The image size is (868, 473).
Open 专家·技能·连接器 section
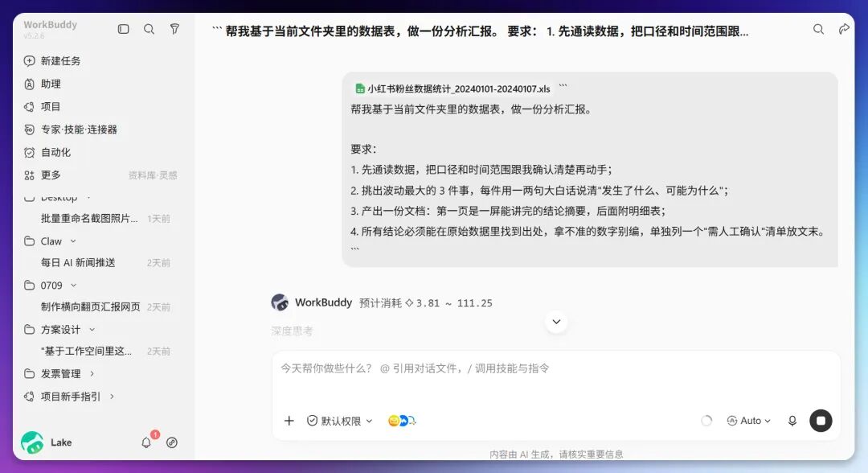(x=79, y=129)
